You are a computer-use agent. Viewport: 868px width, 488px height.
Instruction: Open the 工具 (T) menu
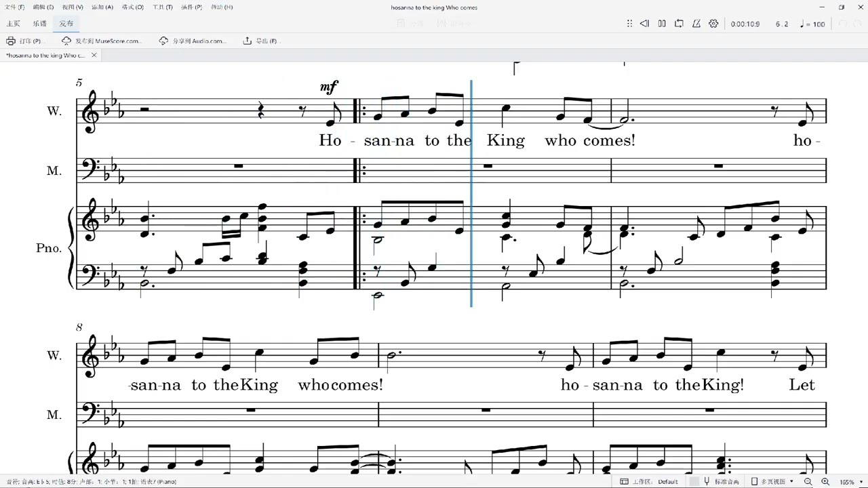coord(163,7)
